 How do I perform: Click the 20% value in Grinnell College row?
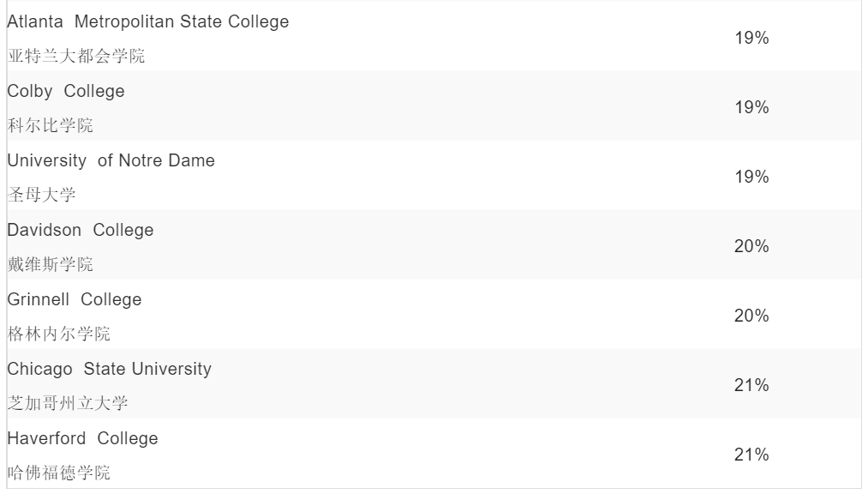tap(751, 316)
